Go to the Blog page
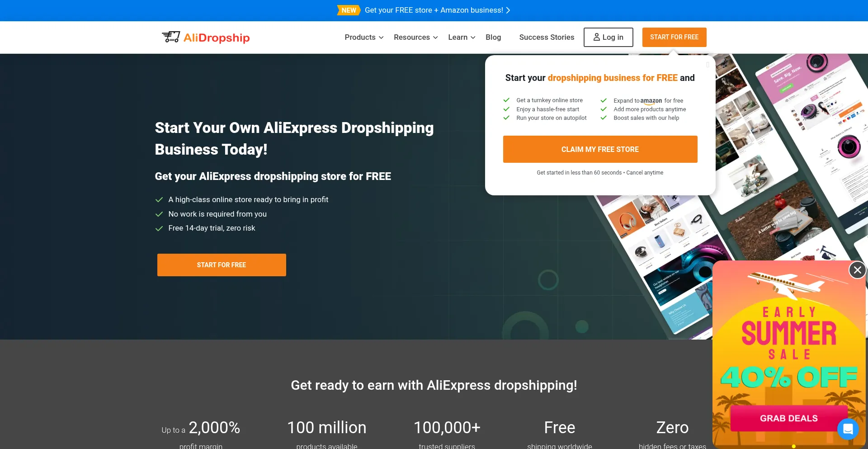868x449 pixels. 493,37
